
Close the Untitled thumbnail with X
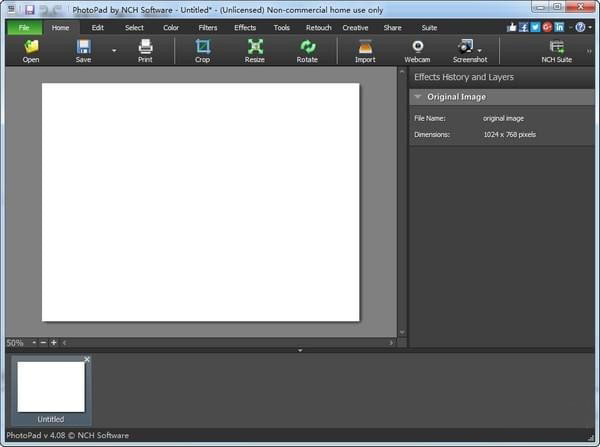[x=87, y=359]
